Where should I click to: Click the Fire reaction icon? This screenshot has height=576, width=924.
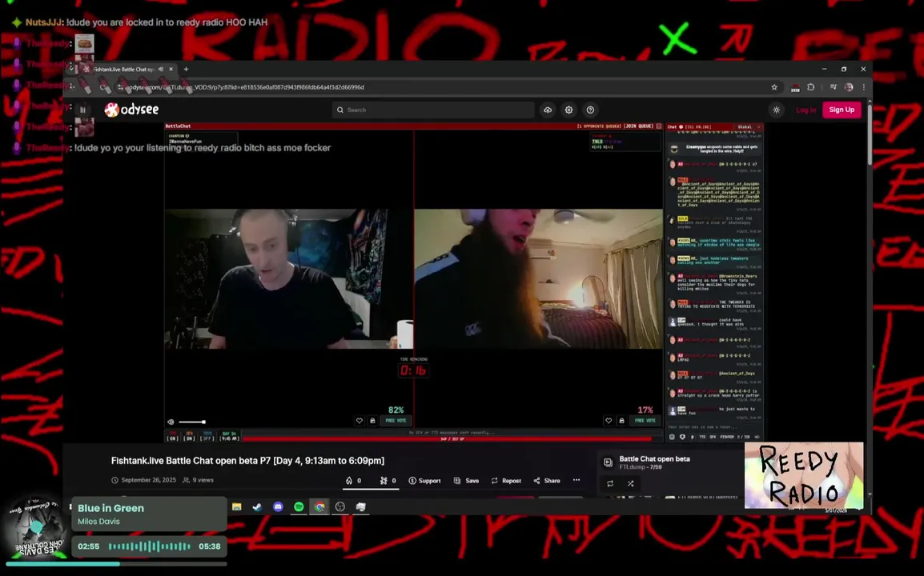pos(354,481)
